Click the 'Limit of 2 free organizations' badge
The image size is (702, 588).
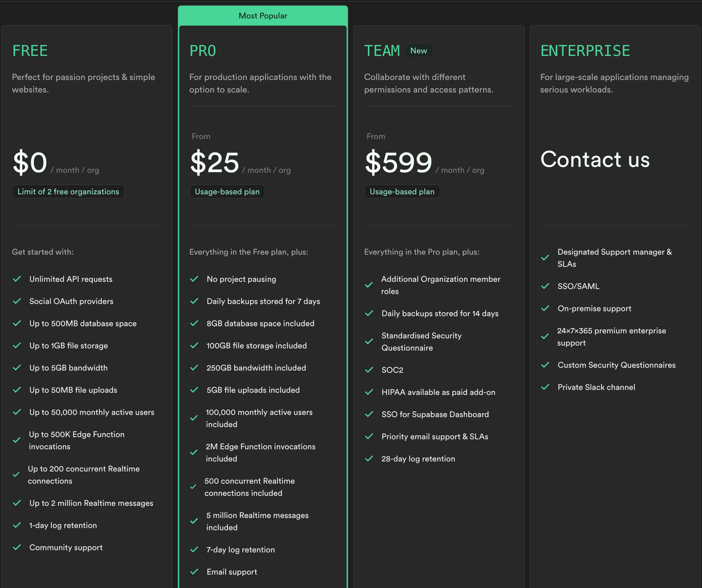pyautogui.click(x=68, y=192)
